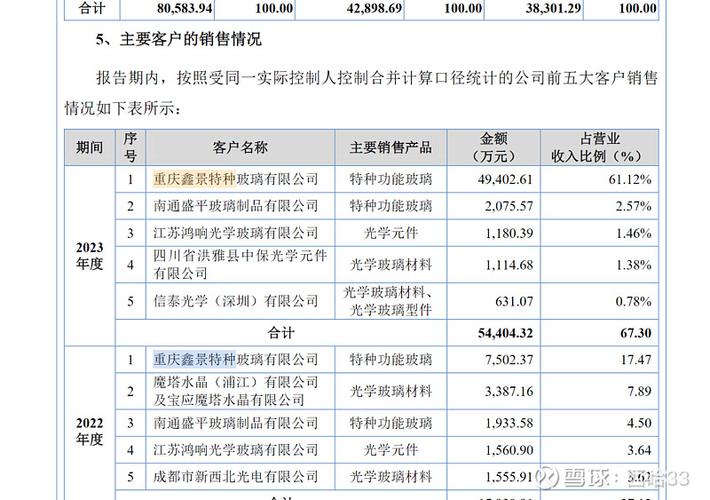Click 重庆鑫景特种玻璃有限公司 in the 2023 rows
This screenshot has width=710, height=500.
point(235,179)
